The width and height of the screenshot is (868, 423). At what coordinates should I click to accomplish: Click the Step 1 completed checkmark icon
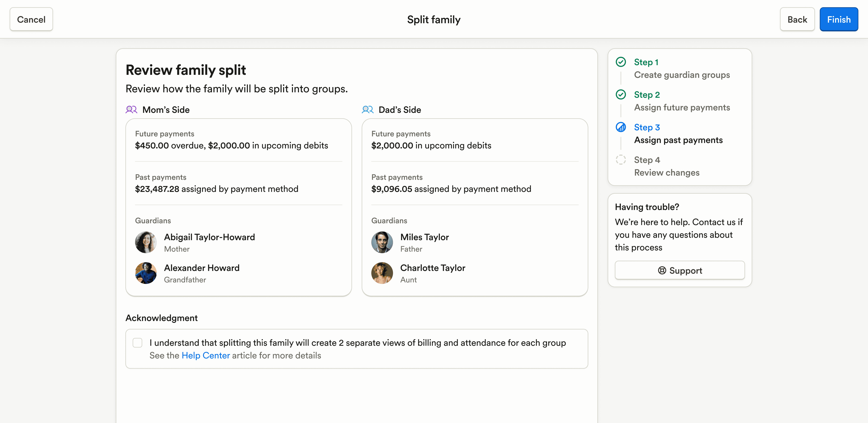(x=621, y=62)
